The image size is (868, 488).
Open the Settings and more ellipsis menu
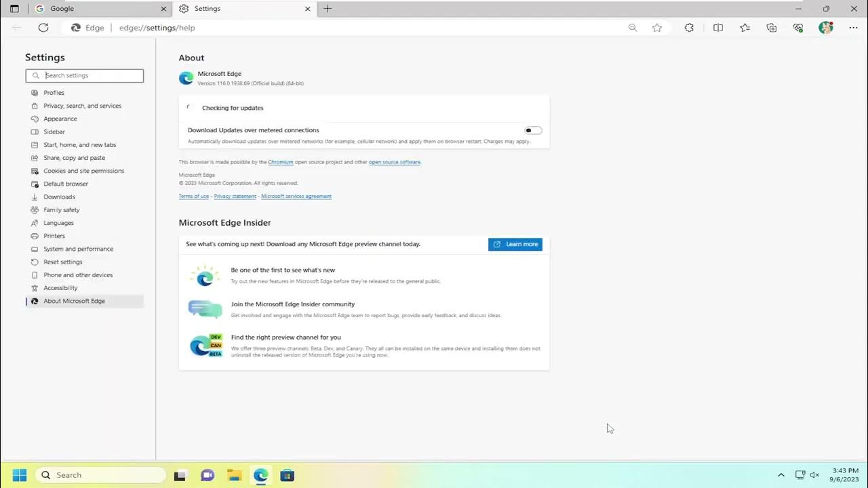click(853, 28)
